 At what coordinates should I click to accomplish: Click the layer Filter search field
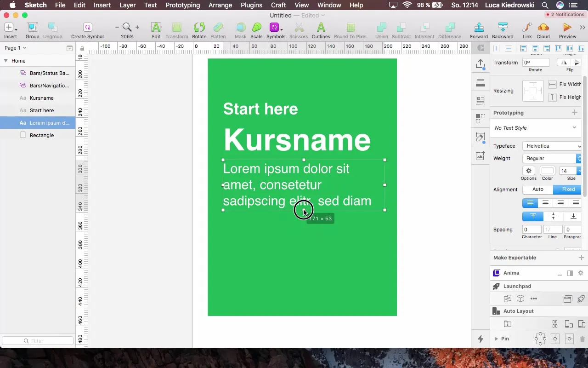(38, 341)
